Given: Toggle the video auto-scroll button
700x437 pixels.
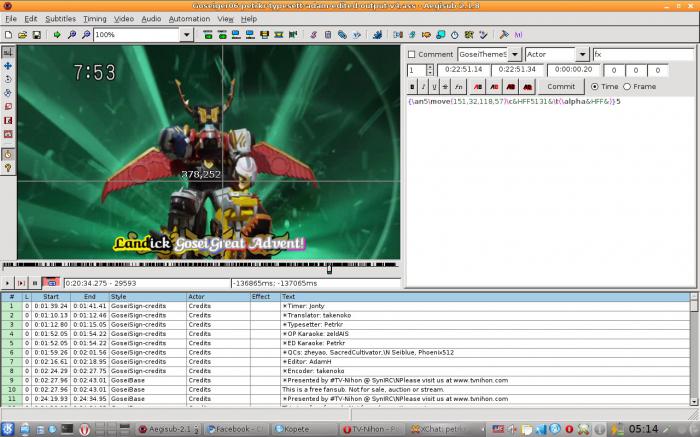Looking at the screenshot, I should coord(51,283).
